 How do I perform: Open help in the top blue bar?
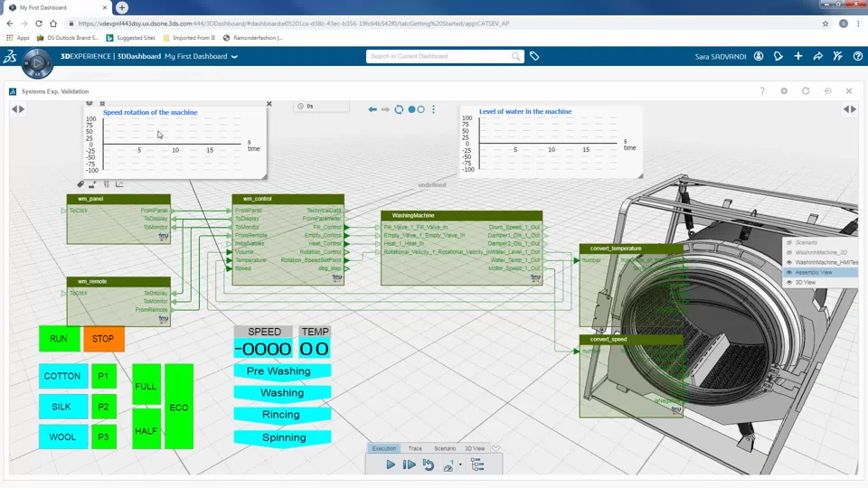(857, 56)
